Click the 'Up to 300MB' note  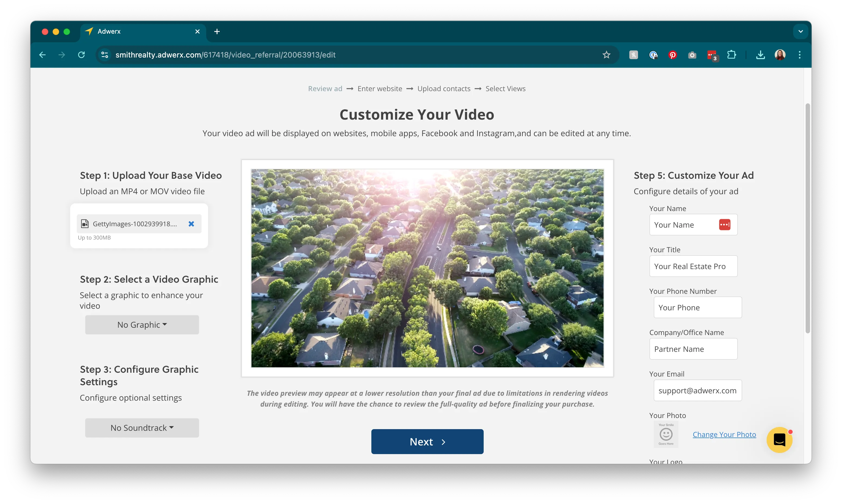94,237
